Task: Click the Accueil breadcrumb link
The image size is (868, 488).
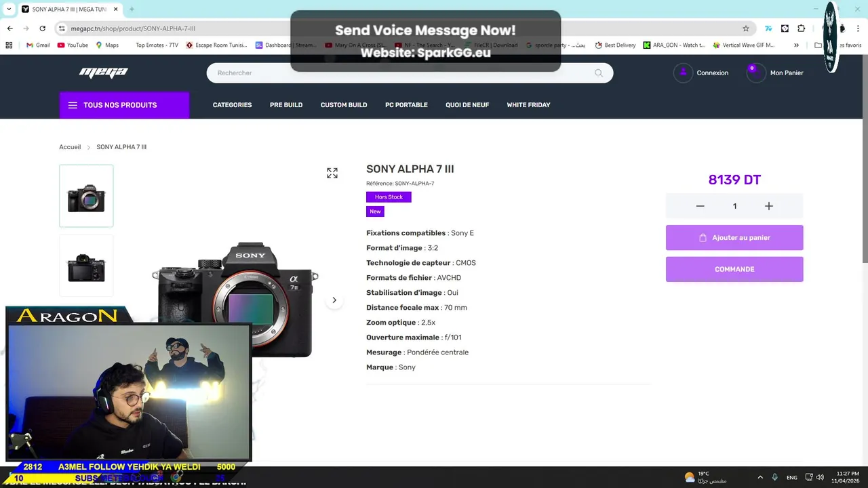Action: [70, 147]
